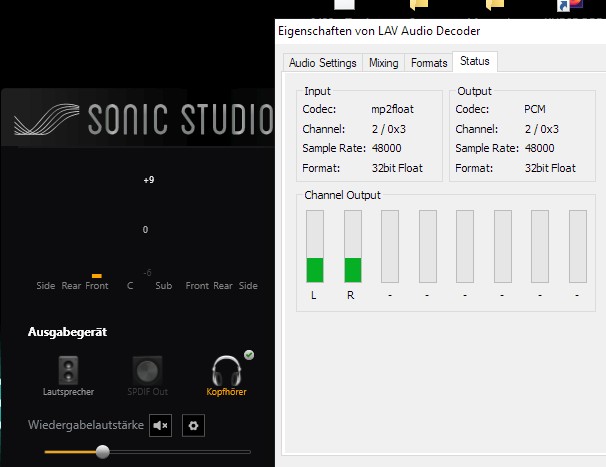The height and width of the screenshot is (467, 606).
Task: Go to the Formats tab
Action: 429,62
